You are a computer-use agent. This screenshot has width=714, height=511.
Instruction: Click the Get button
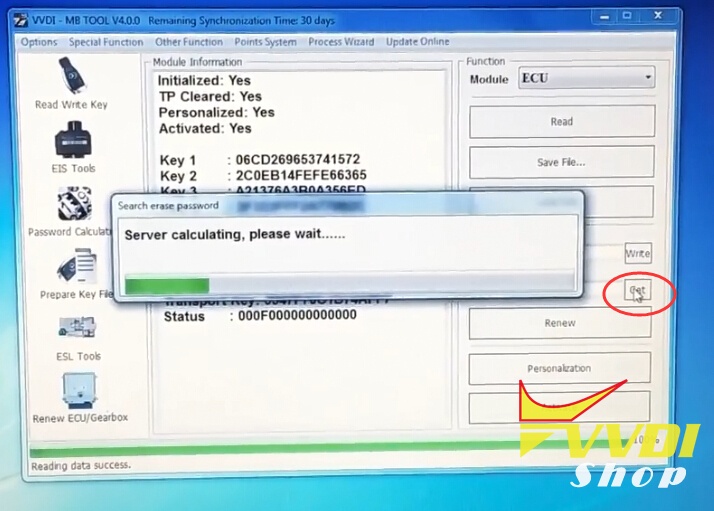coord(637,291)
